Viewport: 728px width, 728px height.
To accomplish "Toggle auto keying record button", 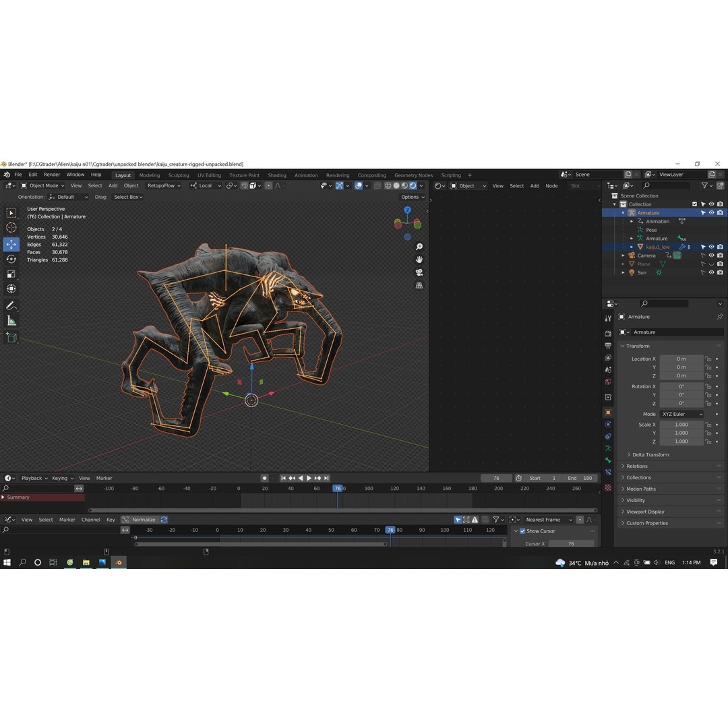I will coord(264,478).
